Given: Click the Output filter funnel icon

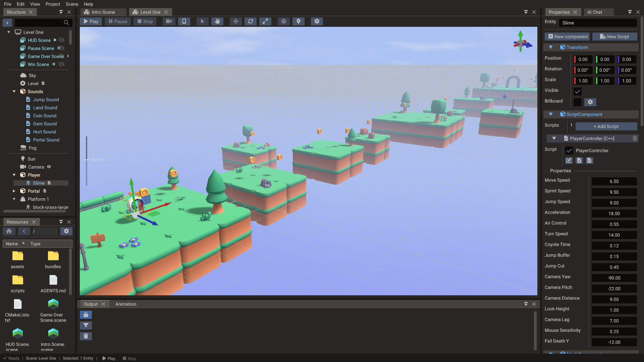Looking at the screenshot, I should [86, 325].
